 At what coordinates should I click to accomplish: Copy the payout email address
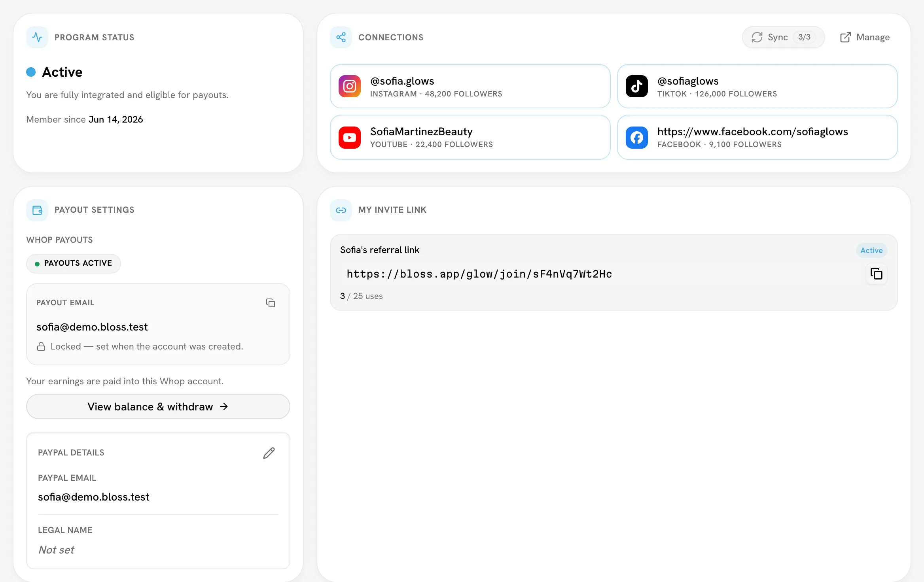coord(271,303)
